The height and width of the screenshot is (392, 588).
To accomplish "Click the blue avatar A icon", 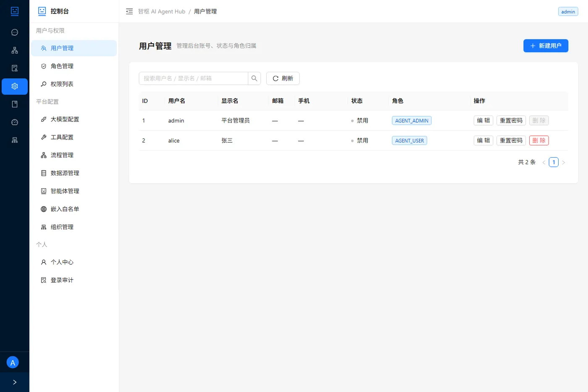I will [13, 363].
